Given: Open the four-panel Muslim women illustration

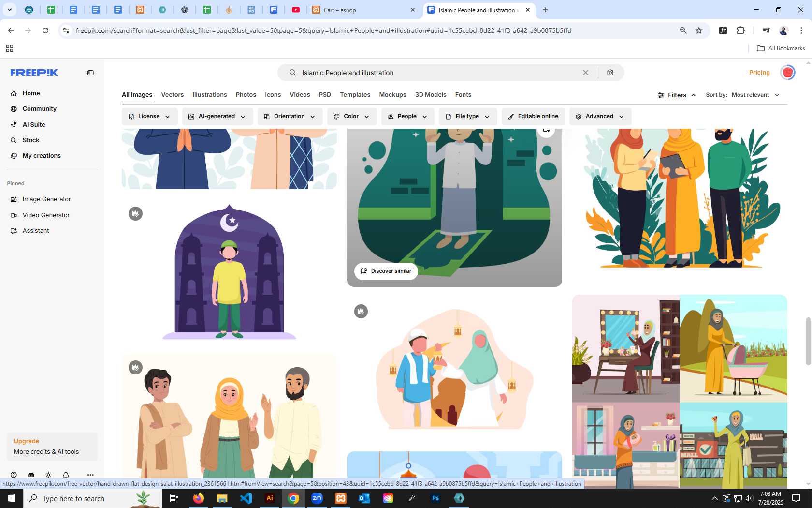Looking at the screenshot, I should (680, 391).
